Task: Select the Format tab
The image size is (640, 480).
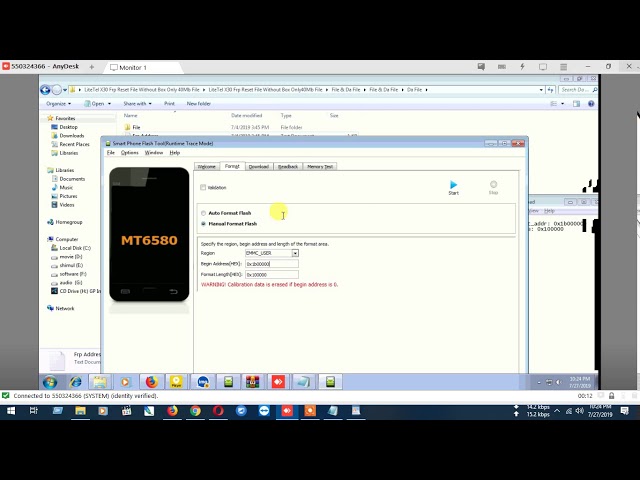Action: tap(232, 166)
